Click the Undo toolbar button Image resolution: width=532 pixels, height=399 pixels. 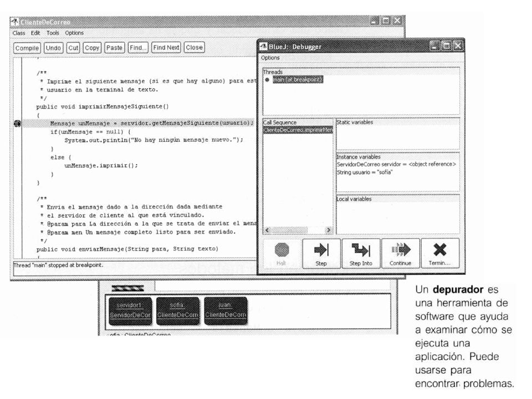point(53,48)
